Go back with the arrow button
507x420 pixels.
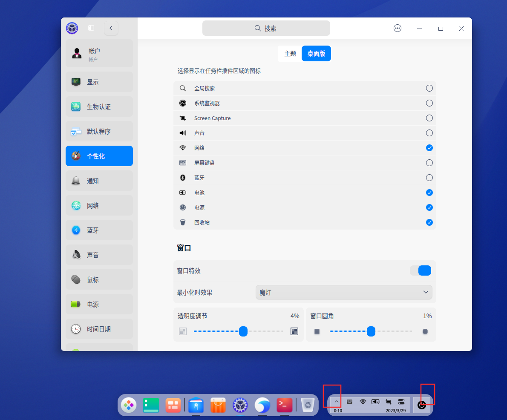[x=111, y=28]
